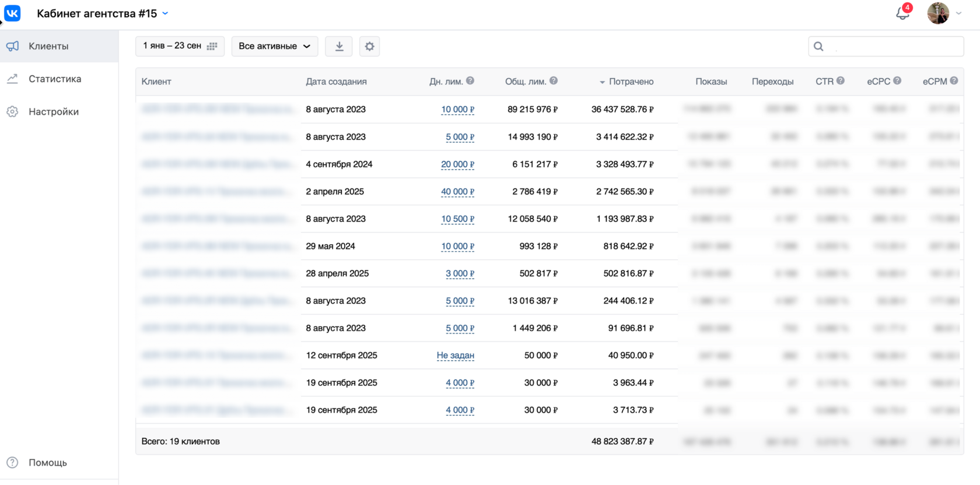
Task: Edit 5 000 ₽ limit for 91 696.81 row
Action: [x=460, y=328]
